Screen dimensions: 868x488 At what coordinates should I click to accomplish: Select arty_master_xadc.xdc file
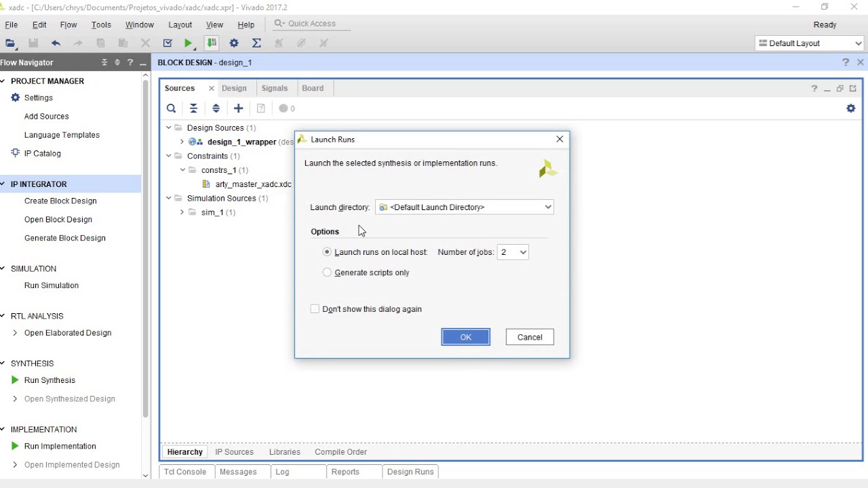(x=253, y=184)
